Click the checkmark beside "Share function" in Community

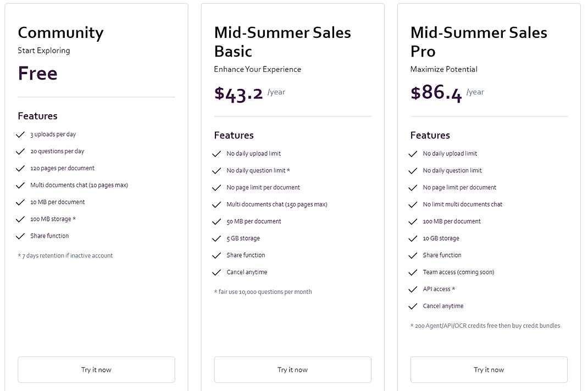coord(20,236)
